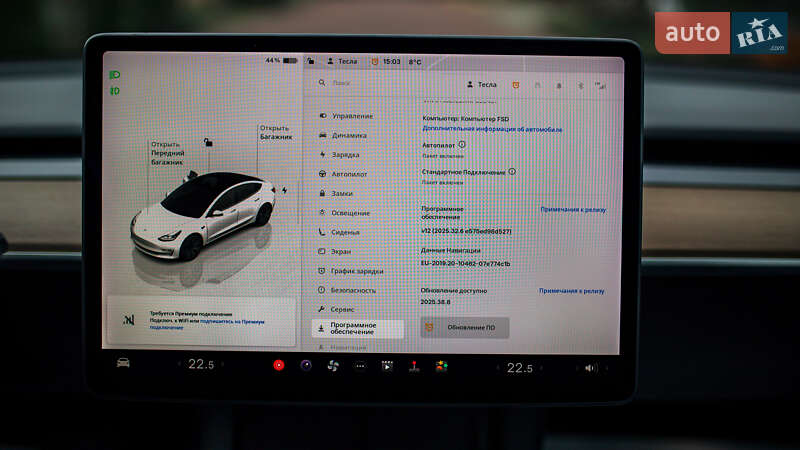Screen dimensions: 800x450
Task: Tap the 8°C outside temperature
Action: pos(415,62)
